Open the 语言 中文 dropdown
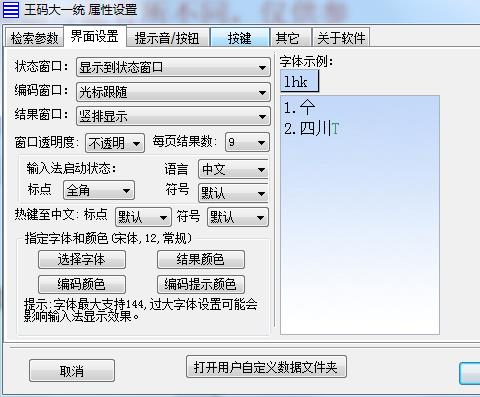This screenshot has height=397, width=480. click(233, 169)
